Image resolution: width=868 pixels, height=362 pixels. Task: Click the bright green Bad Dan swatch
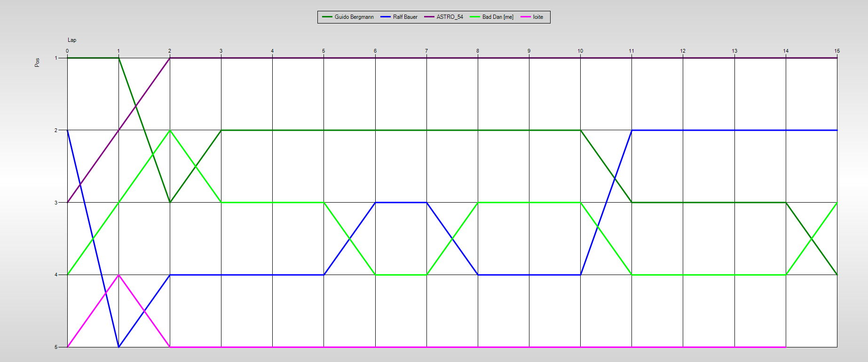pyautogui.click(x=475, y=17)
